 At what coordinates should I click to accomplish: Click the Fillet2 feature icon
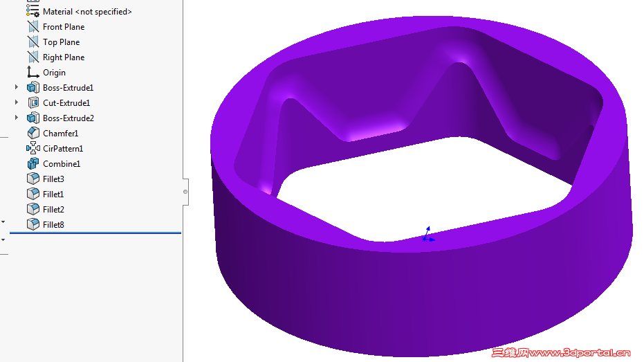point(33,209)
